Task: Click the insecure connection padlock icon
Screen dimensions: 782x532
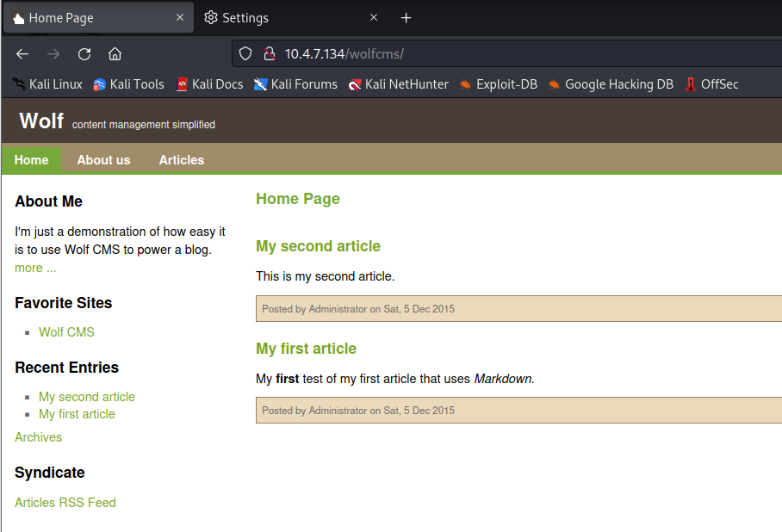Action: pos(270,54)
